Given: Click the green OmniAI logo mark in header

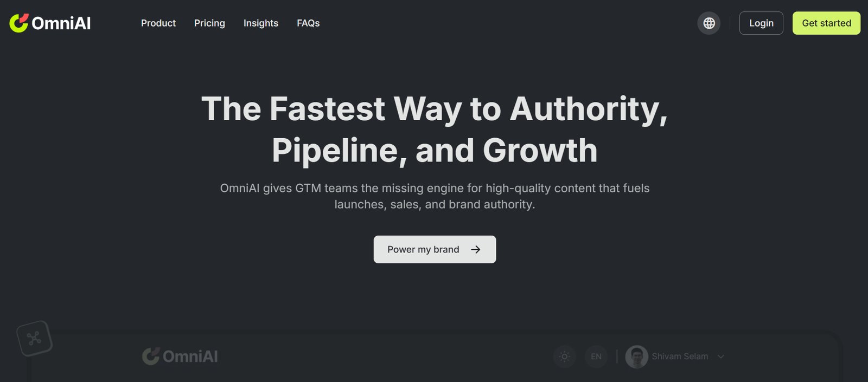Looking at the screenshot, I should click(19, 23).
